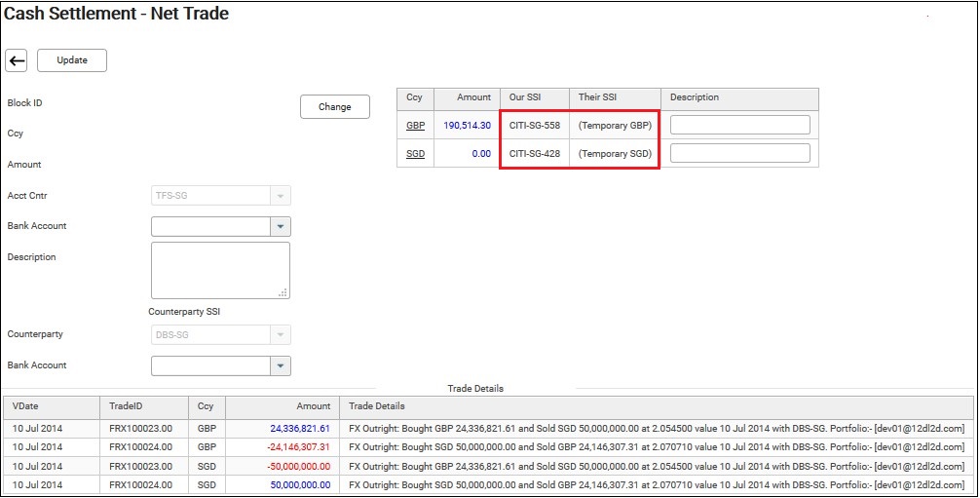The height and width of the screenshot is (498, 980).
Task: Open the GBP currency link
Action: pyautogui.click(x=415, y=126)
